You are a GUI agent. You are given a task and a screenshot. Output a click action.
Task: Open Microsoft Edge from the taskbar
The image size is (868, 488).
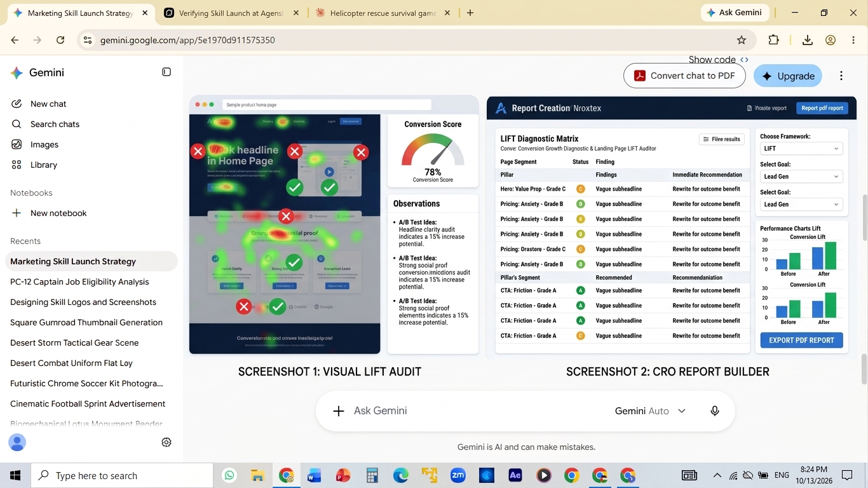[400, 475]
